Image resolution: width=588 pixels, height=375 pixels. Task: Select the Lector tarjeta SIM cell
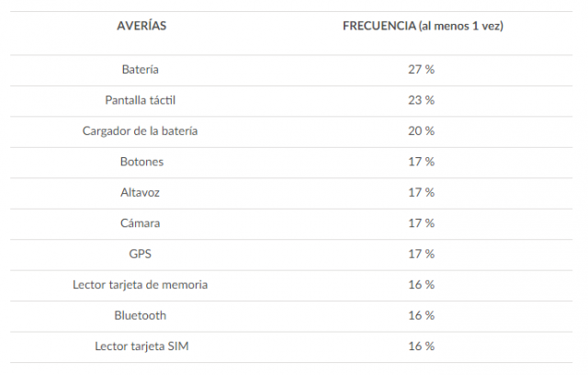pyautogui.click(x=141, y=346)
